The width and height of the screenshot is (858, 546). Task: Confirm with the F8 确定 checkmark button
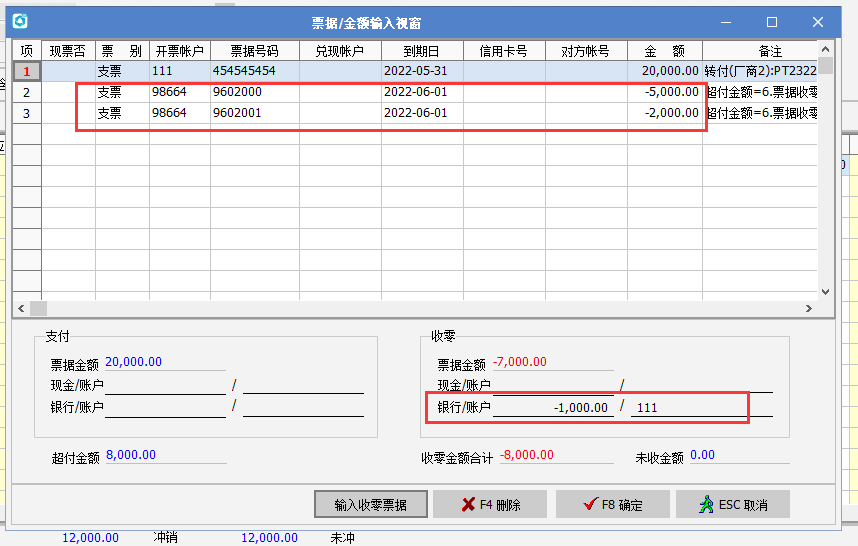(611, 505)
